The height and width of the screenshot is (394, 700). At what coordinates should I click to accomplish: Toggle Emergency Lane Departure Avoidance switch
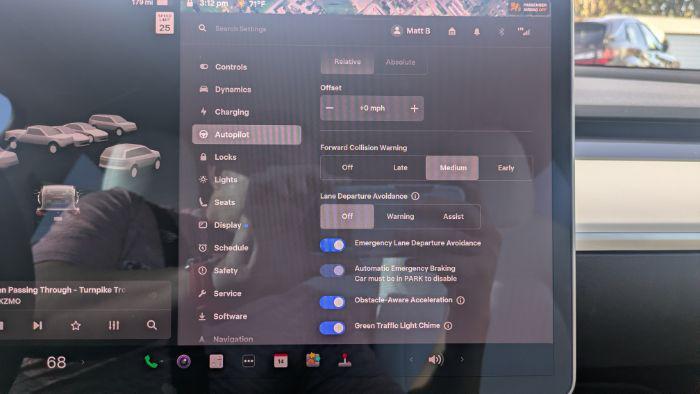[332, 245]
